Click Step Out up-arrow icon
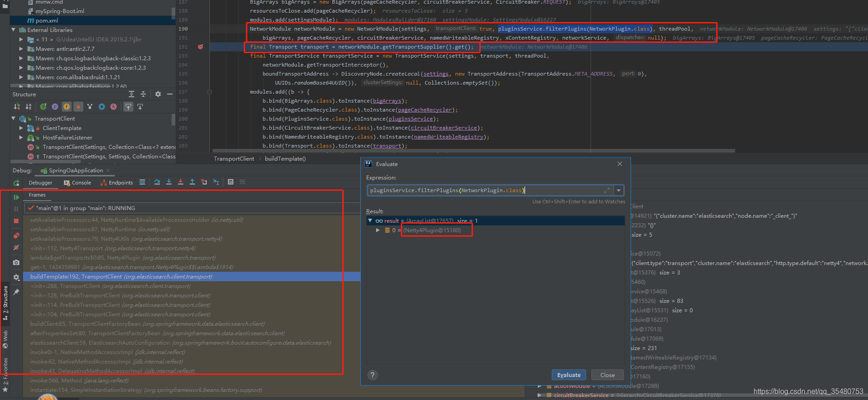The width and height of the screenshot is (868, 400). point(192,182)
